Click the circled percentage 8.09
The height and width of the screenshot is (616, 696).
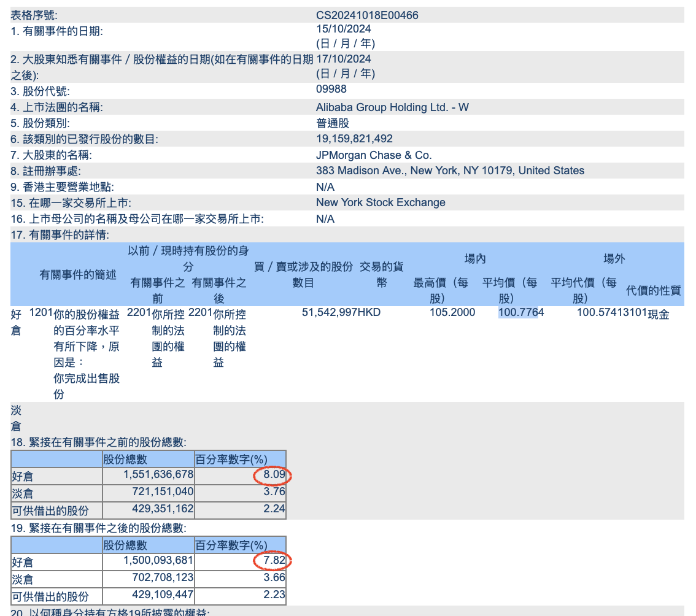(274, 474)
